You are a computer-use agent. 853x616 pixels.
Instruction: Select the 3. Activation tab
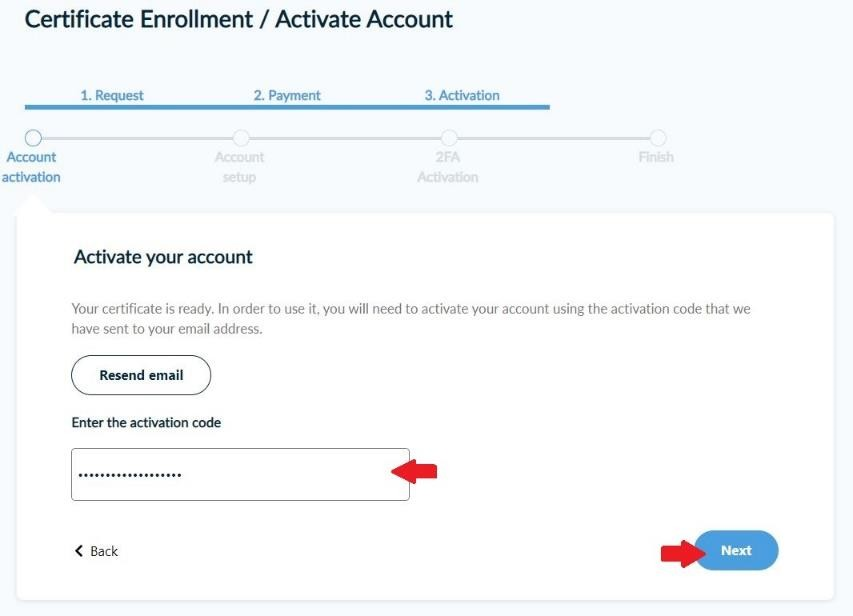pos(462,96)
